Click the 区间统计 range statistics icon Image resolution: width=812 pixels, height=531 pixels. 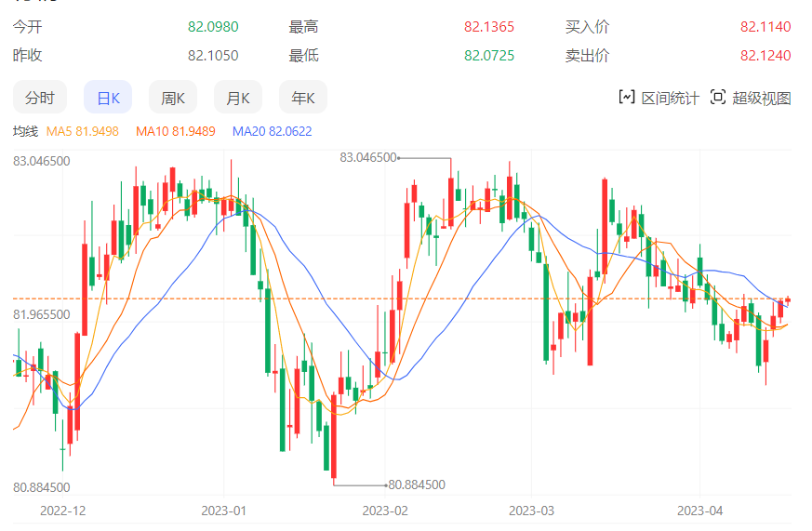coord(627,97)
